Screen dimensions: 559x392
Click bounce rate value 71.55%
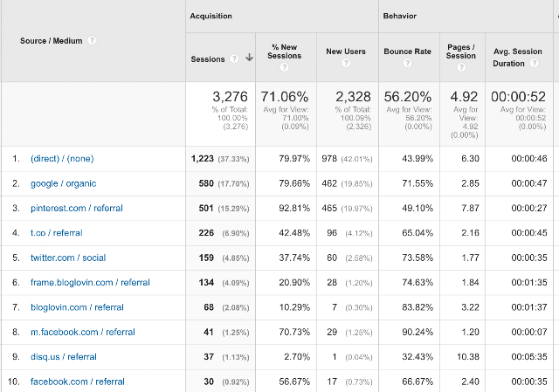click(418, 183)
